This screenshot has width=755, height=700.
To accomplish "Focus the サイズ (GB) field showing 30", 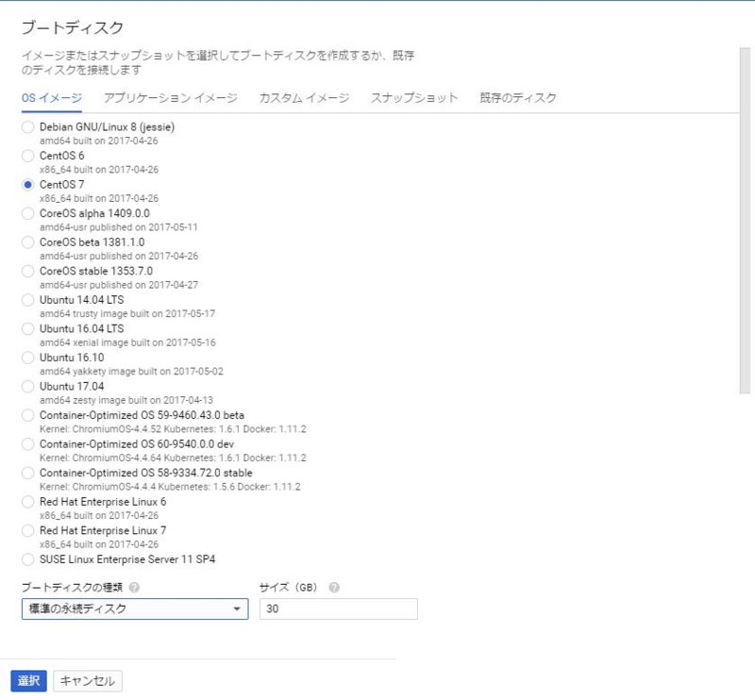I will 339,609.
